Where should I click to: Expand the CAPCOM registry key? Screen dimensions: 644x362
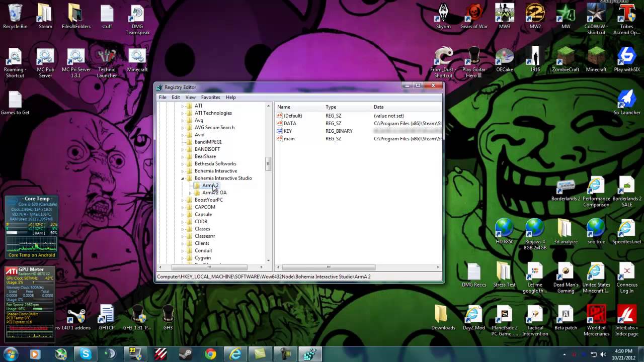183,207
